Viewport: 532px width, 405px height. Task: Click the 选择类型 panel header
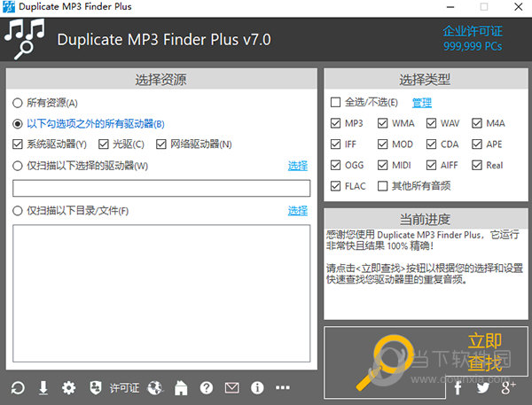point(425,80)
